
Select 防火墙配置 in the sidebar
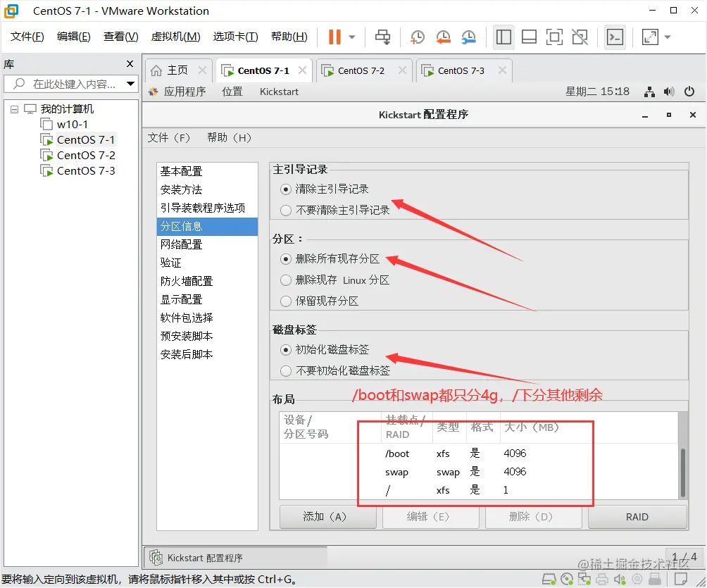[208, 282]
